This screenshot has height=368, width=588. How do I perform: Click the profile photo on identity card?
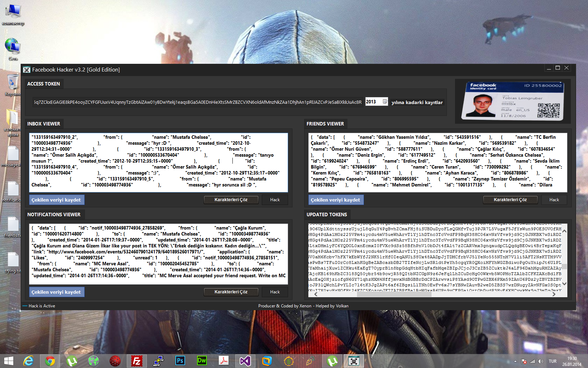point(483,105)
